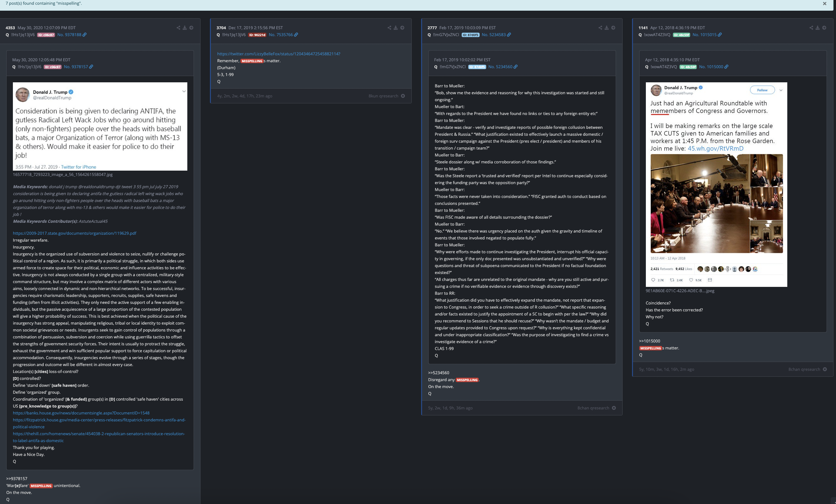This screenshot has width=836, height=504.
Task: Open link No. 1015000 in quoted post
Action: point(713,67)
